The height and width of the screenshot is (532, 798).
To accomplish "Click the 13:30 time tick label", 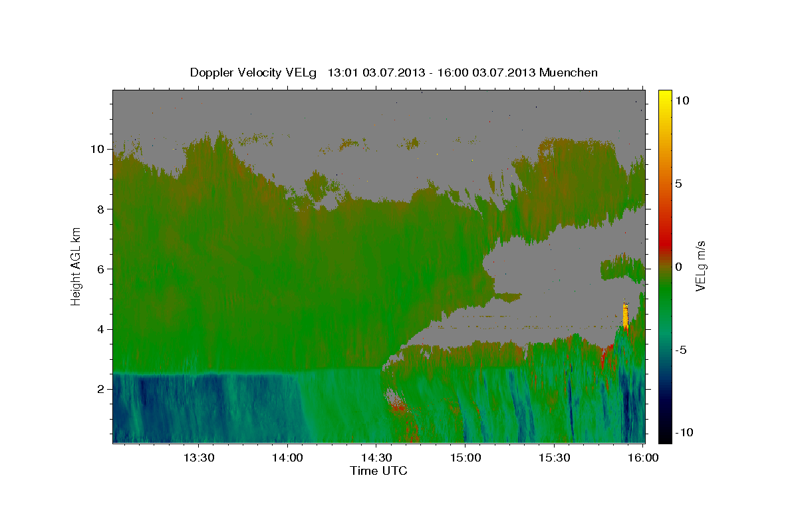I will (198, 458).
